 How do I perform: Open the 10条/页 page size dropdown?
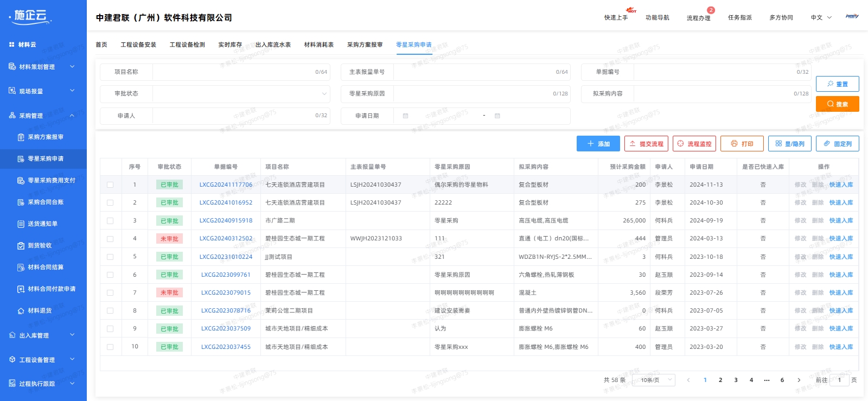pos(655,380)
